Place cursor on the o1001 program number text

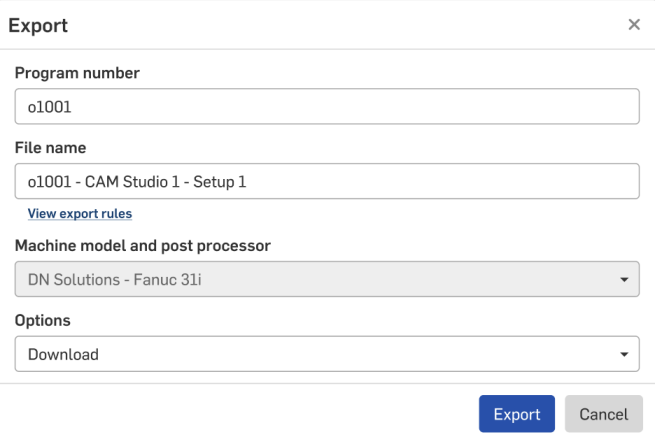click(x=50, y=106)
